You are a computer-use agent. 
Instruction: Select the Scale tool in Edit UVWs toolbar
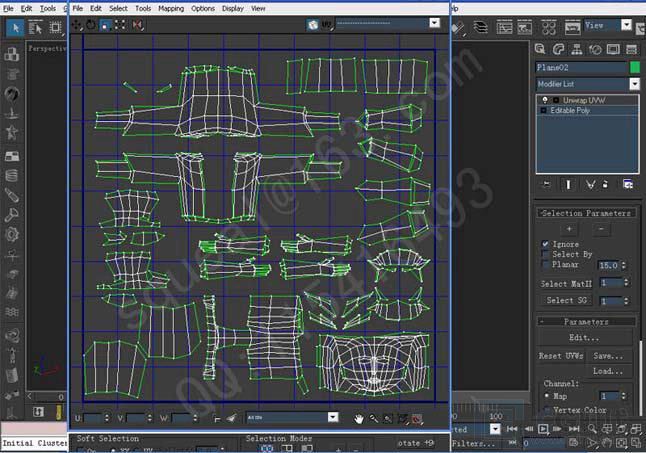click(105, 25)
